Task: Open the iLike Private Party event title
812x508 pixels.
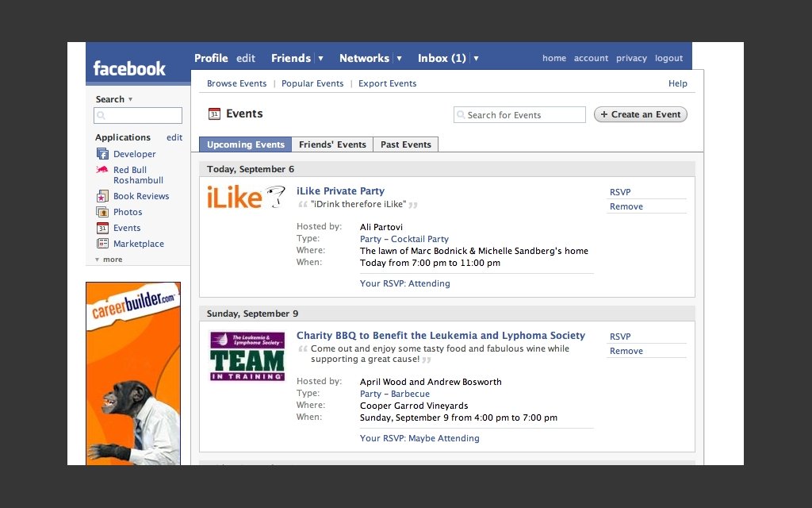Action: click(340, 190)
